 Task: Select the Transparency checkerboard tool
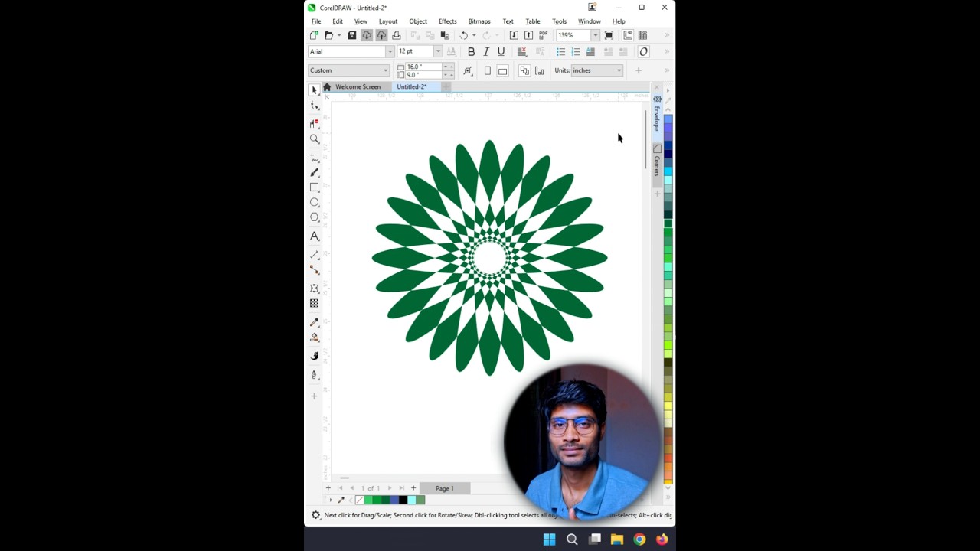315,304
